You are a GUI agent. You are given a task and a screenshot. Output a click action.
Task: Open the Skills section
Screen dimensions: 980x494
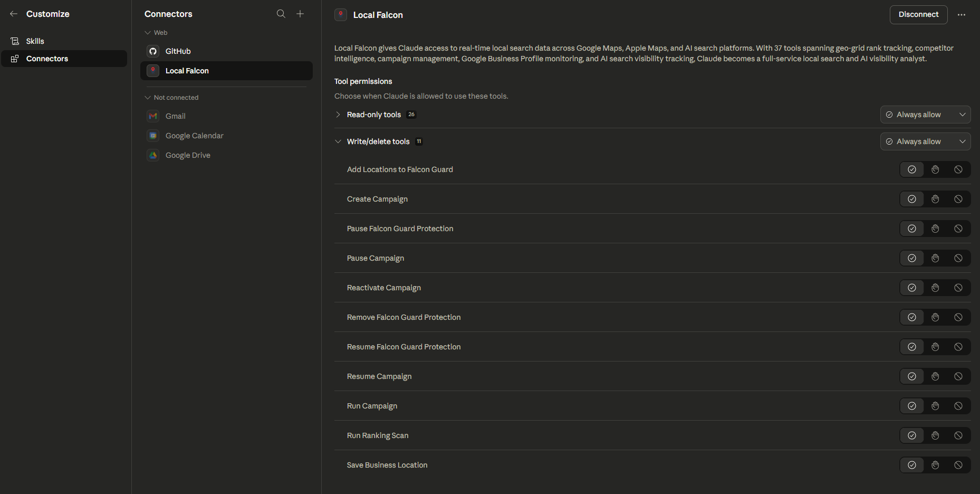click(x=35, y=41)
